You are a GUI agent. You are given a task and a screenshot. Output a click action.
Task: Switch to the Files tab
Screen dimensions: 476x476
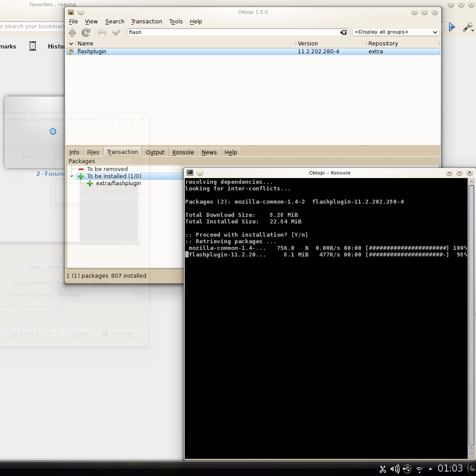pyautogui.click(x=93, y=152)
